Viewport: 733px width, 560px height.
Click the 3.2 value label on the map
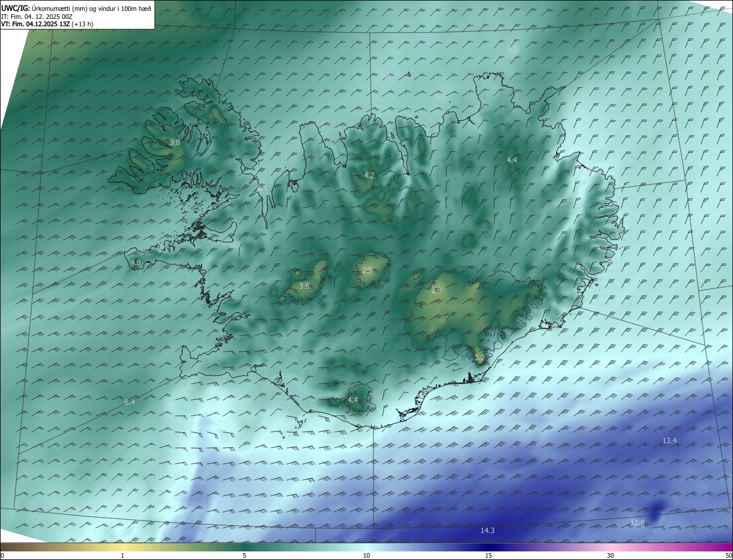(x=479, y=358)
